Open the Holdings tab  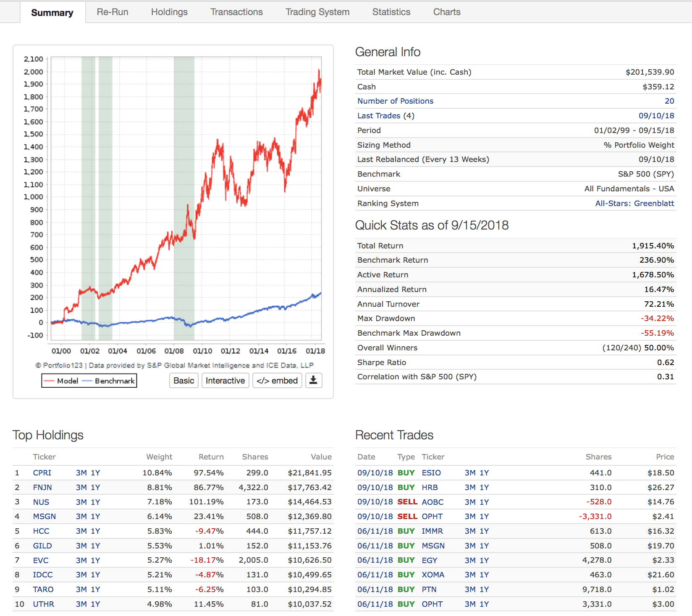(x=169, y=12)
